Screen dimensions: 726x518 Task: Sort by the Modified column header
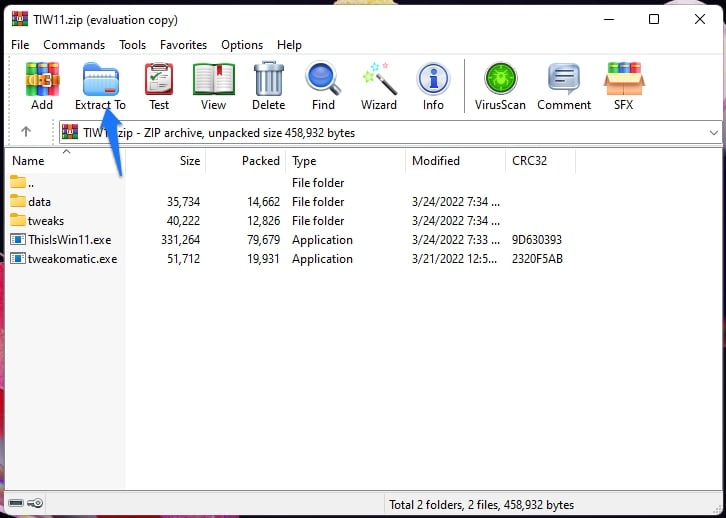coord(456,161)
